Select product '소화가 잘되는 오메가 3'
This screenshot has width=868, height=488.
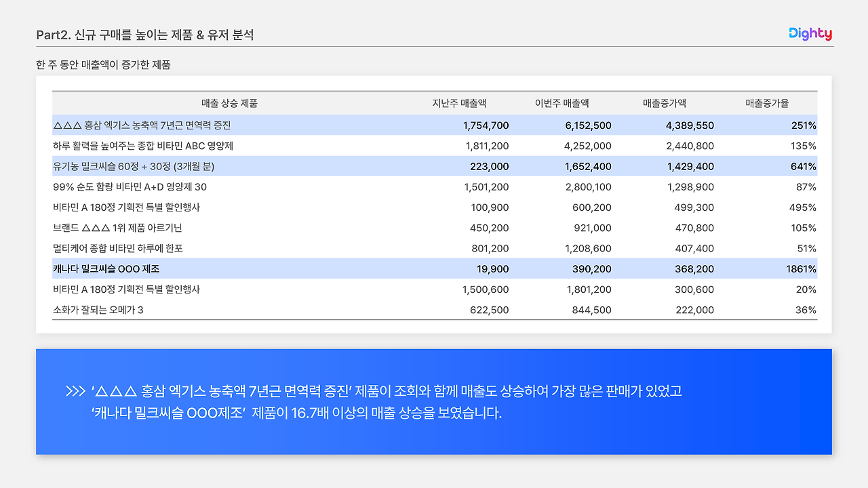tap(98, 310)
